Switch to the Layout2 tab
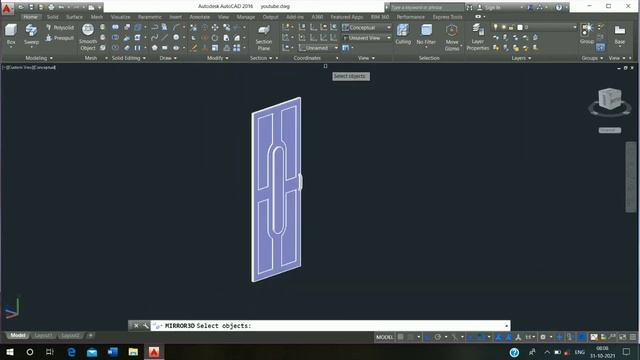Screen dimensions: 640x360 [x=70, y=336]
